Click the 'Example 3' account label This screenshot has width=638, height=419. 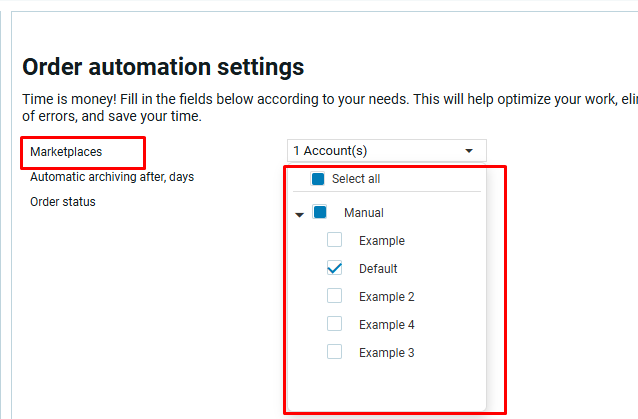[386, 353]
